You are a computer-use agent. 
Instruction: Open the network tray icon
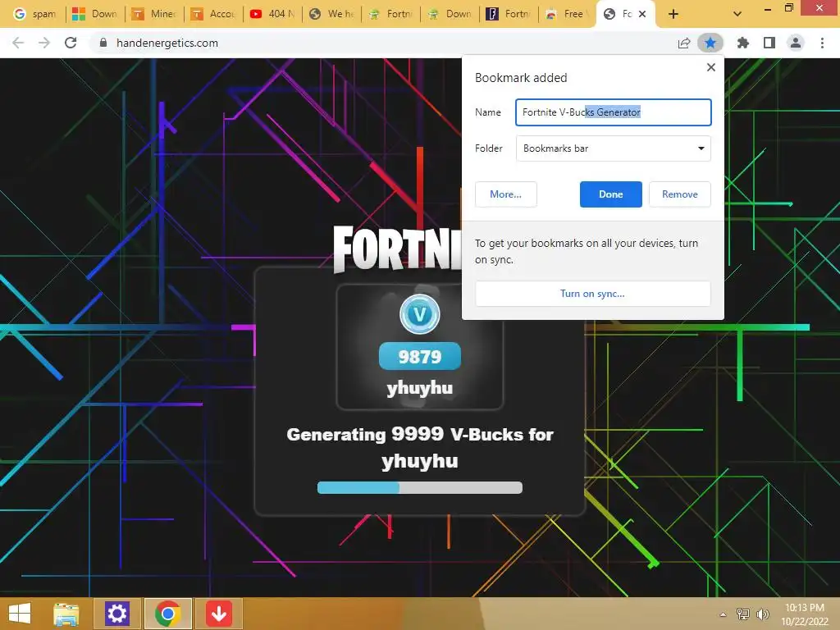pyautogui.click(x=743, y=614)
